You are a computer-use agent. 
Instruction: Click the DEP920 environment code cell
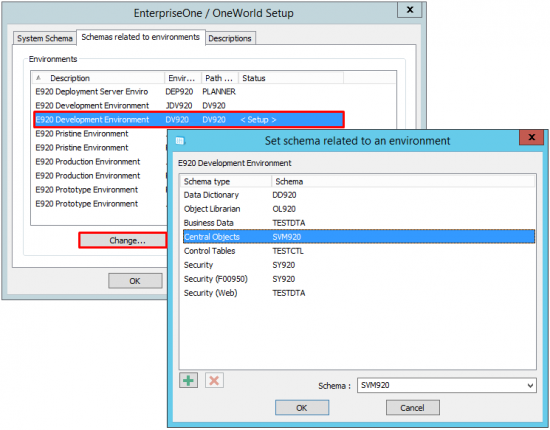pos(179,92)
